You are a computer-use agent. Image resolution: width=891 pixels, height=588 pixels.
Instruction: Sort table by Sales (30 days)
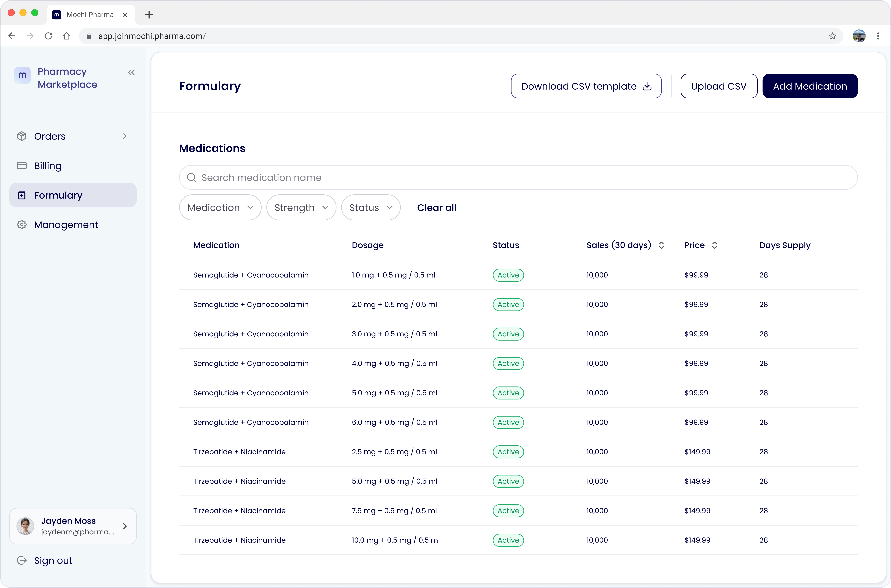point(661,245)
